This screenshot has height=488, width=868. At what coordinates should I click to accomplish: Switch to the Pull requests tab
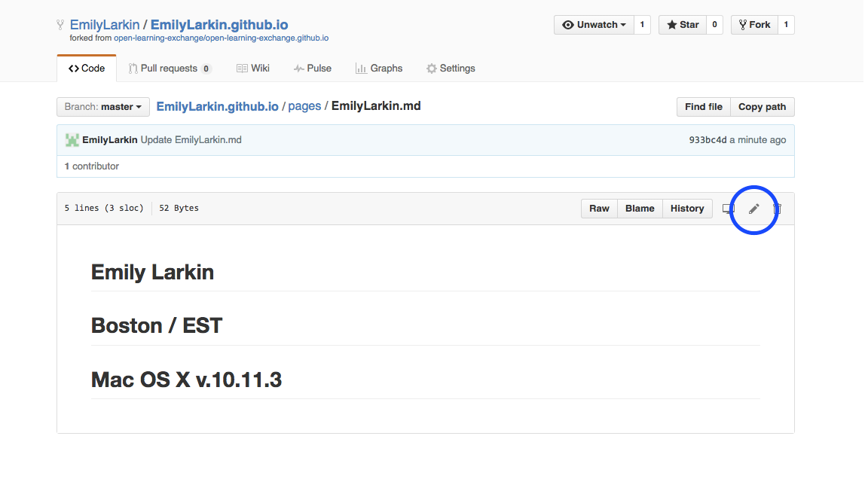pos(169,69)
